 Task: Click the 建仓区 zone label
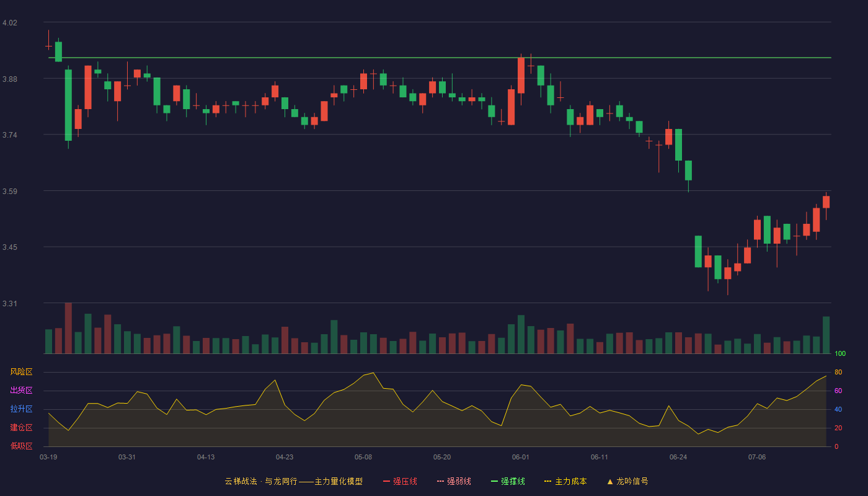21,428
